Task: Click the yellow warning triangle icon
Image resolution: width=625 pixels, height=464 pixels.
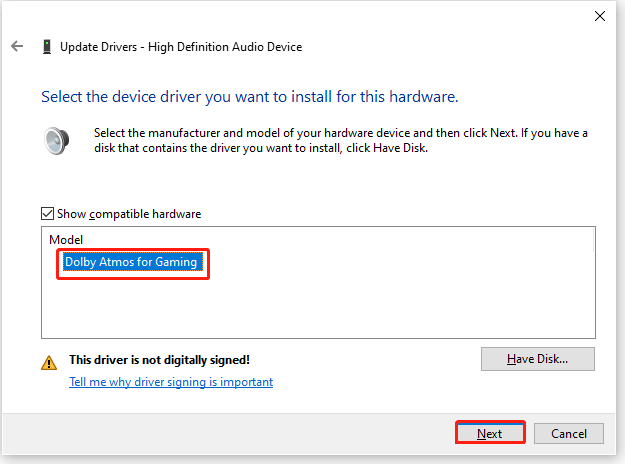Action: (49, 363)
